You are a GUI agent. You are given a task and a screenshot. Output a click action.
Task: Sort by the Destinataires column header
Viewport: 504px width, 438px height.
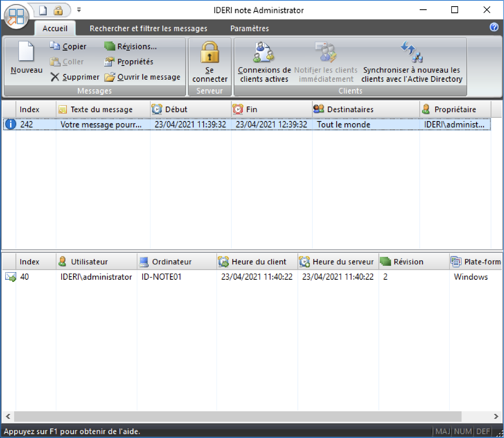[x=366, y=109]
